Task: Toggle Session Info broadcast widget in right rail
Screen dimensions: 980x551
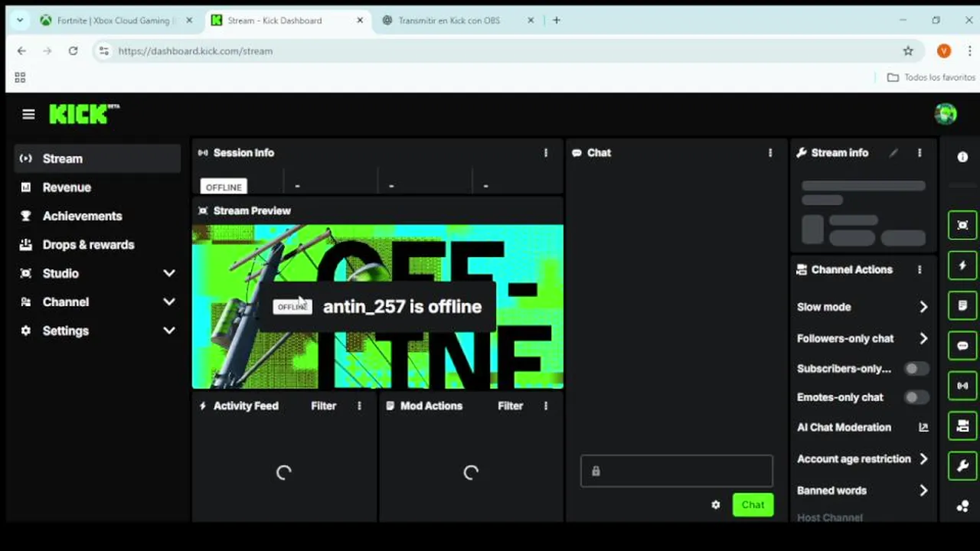Action: [962, 385]
